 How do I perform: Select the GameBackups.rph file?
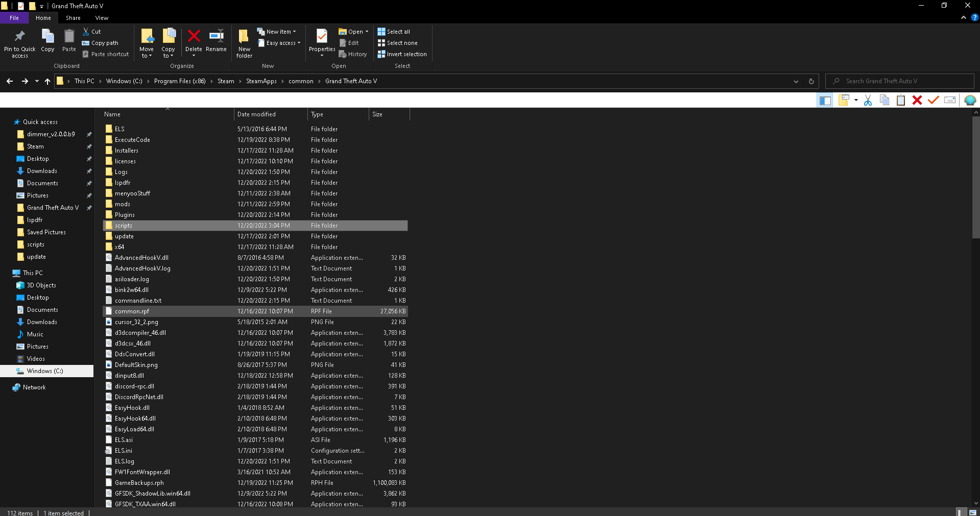pos(255,483)
